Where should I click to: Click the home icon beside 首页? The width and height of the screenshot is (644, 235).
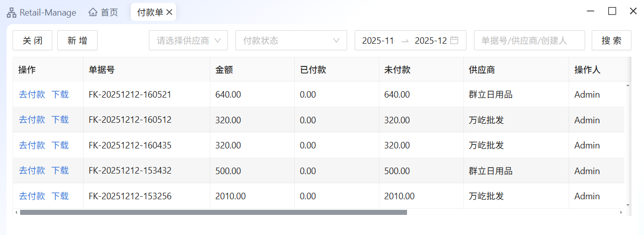(x=93, y=13)
